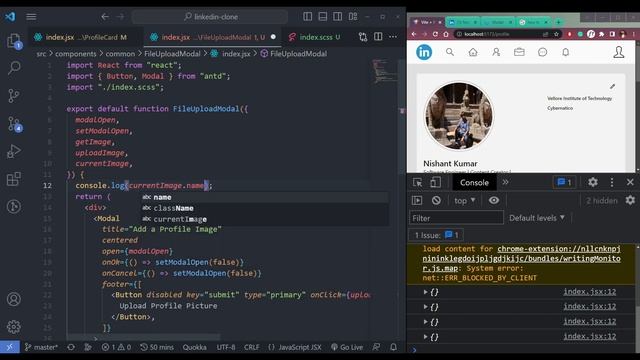Image resolution: width=640 pixels, height=360 pixels.
Task: Click the home icon in the LinkedIn navbar
Action: point(473,52)
